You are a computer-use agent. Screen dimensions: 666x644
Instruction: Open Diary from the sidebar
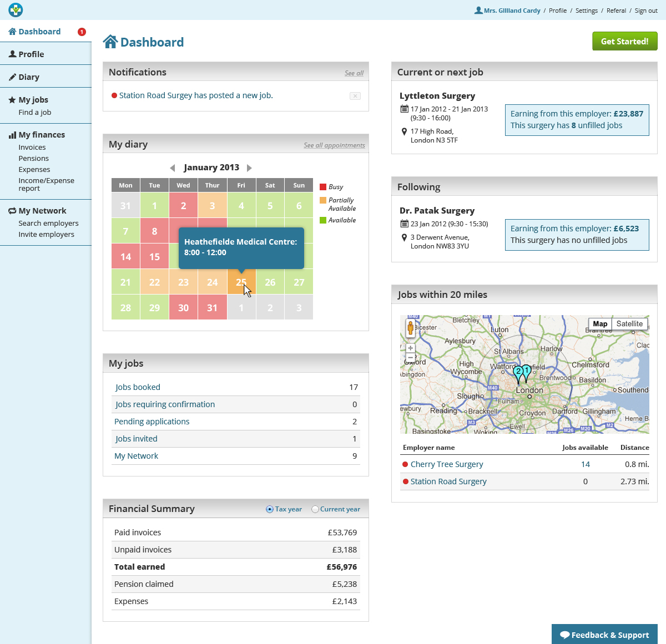pyautogui.click(x=29, y=77)
